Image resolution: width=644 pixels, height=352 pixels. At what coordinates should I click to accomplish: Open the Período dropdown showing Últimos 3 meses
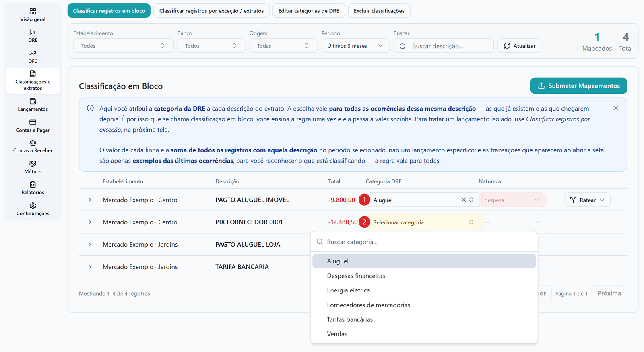point(355,46)
